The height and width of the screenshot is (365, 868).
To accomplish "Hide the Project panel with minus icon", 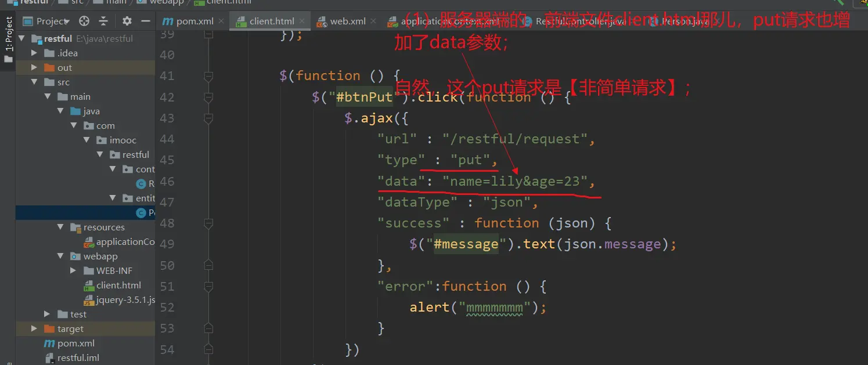I will coord(146,21).
